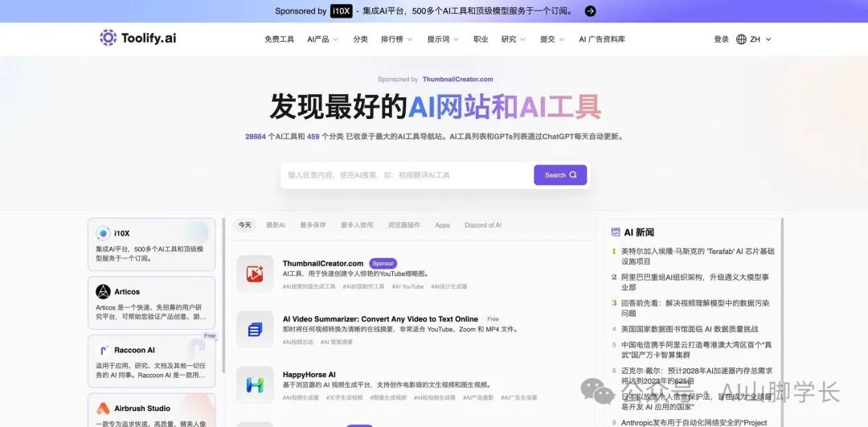Expand the 提交 dropdown menu
Image resolution: width=868 pixels, height=427 pixels.
pyautogui.click(x=552, y=39)
